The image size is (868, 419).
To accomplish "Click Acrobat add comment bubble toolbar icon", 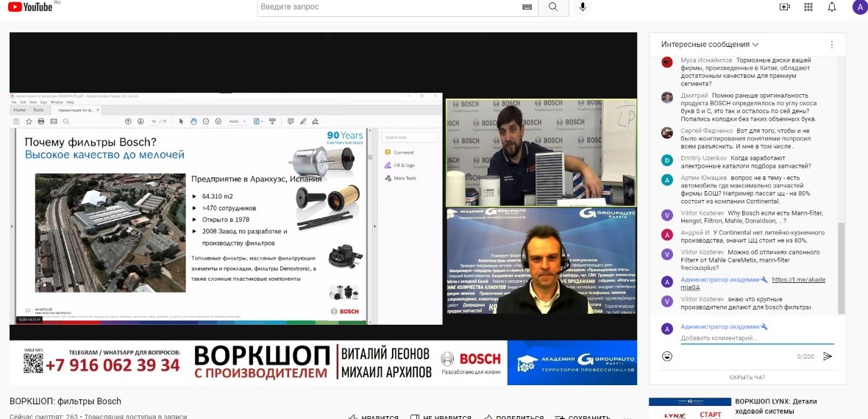I will click(x=291, y=121).
